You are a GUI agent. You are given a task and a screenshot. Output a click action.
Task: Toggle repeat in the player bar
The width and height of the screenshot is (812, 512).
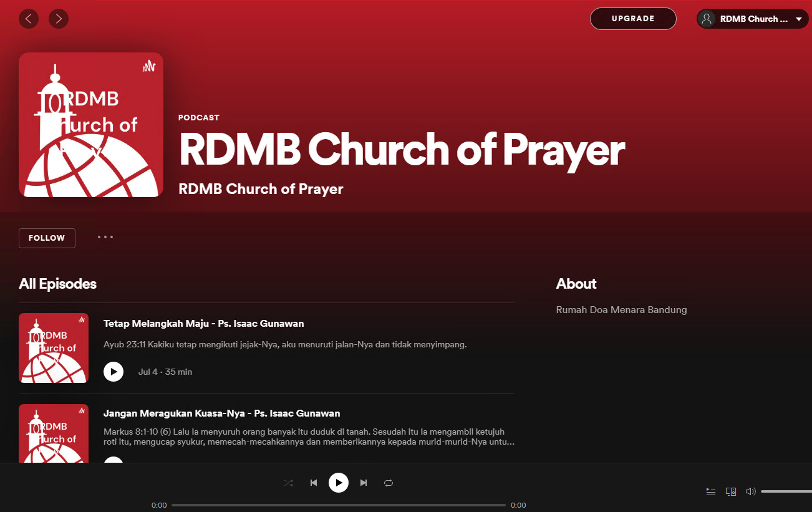389,483
